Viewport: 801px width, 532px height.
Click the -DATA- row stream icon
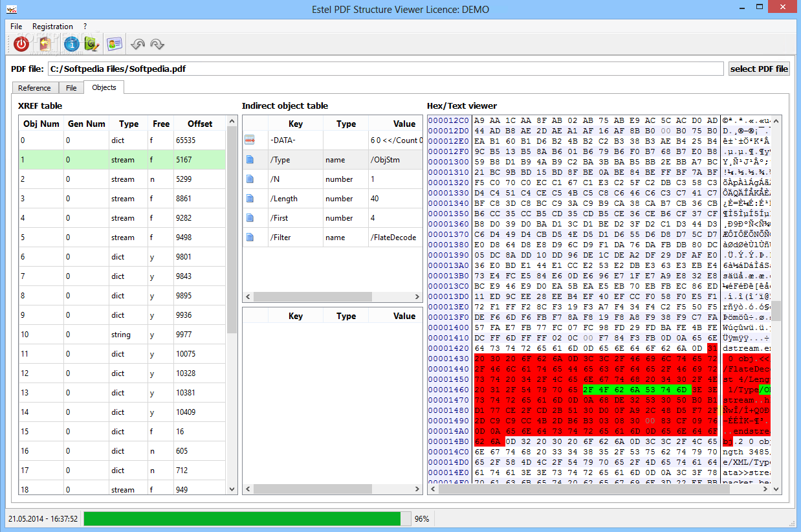(250, 140)
